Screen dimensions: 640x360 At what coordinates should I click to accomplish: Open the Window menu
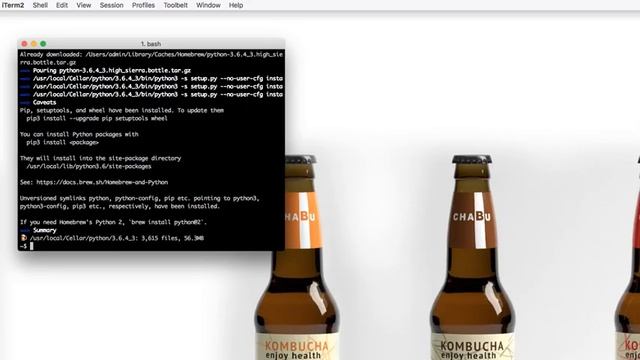(x=208, y=5)
